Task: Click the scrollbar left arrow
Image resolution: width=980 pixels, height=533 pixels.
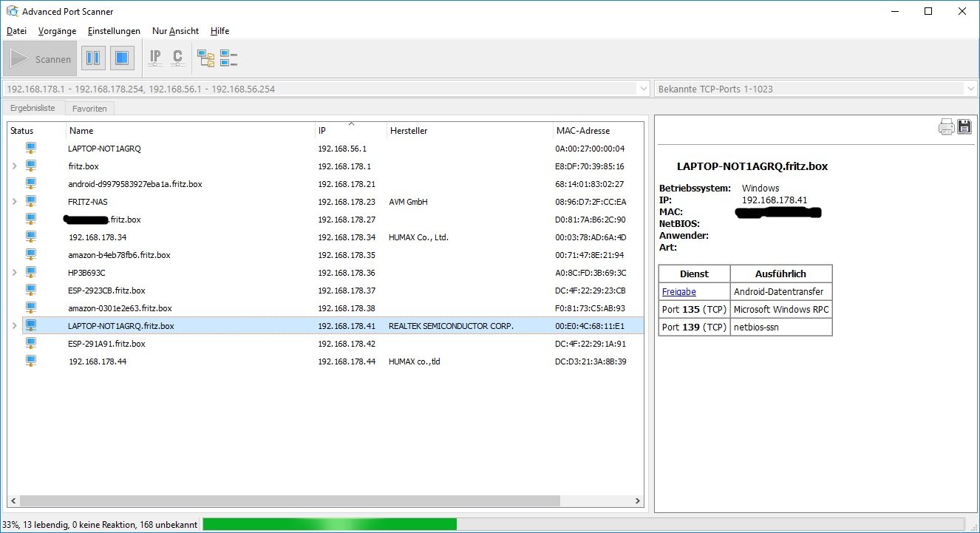Action: click(13, 501)
